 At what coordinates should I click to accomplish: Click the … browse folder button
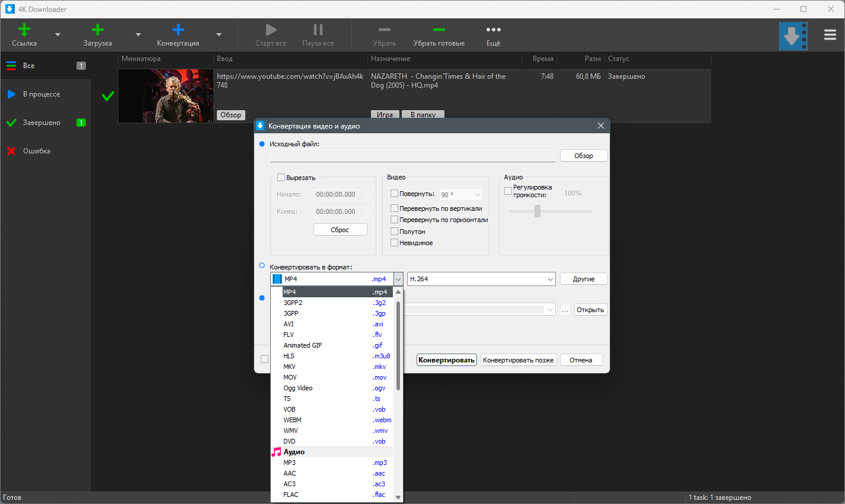point(565,310)
